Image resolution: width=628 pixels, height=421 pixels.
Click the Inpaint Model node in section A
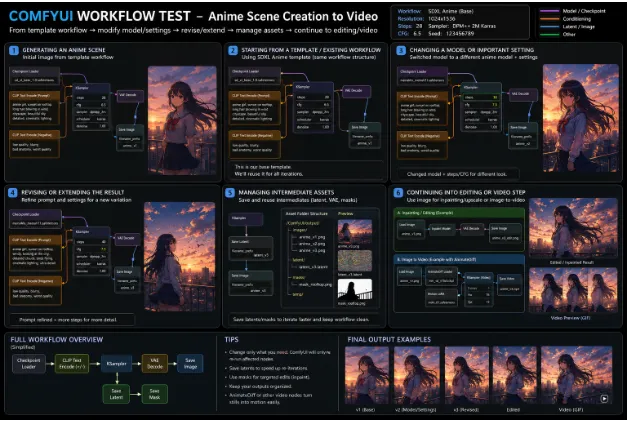(441, 229)
